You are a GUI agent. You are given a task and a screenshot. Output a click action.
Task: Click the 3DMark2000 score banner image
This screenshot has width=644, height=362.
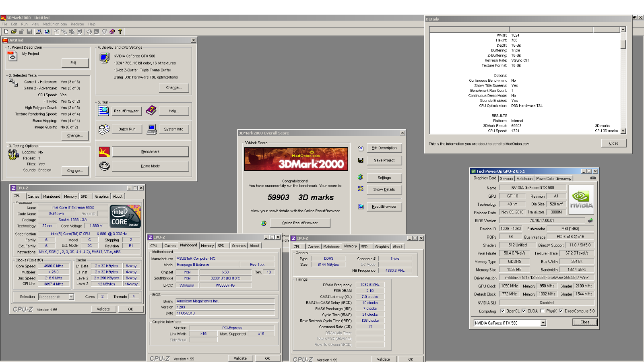click(x=296, y=159)
